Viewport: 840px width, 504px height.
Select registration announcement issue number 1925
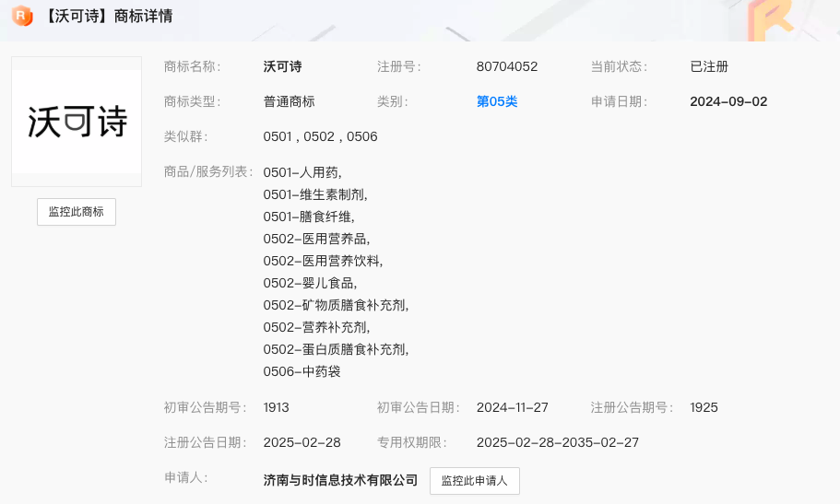[704, 407]
